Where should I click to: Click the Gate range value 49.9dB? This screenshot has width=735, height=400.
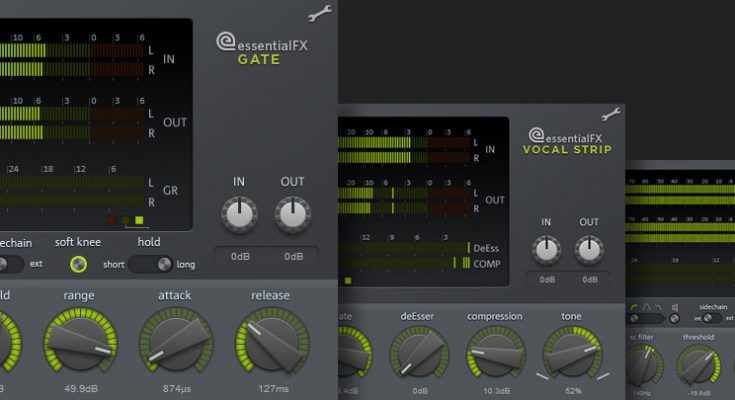point(79,388)
